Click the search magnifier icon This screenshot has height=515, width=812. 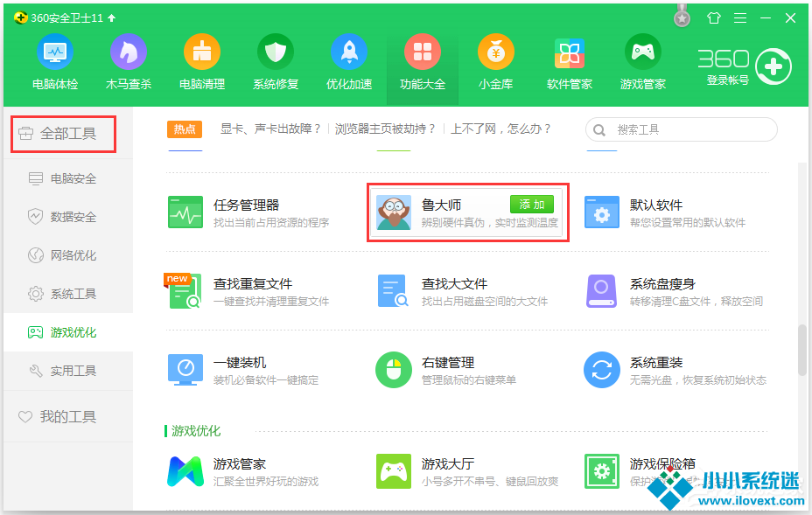[599, 130]
